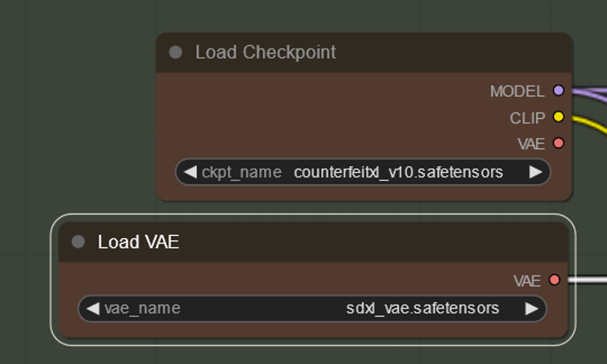Click the white VAE connection wire

(587, 280)
